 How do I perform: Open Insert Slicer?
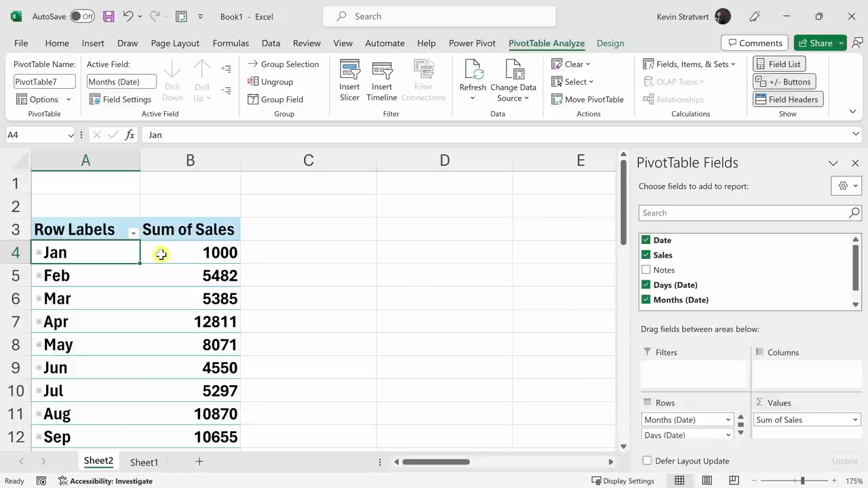tap(350, 80)
